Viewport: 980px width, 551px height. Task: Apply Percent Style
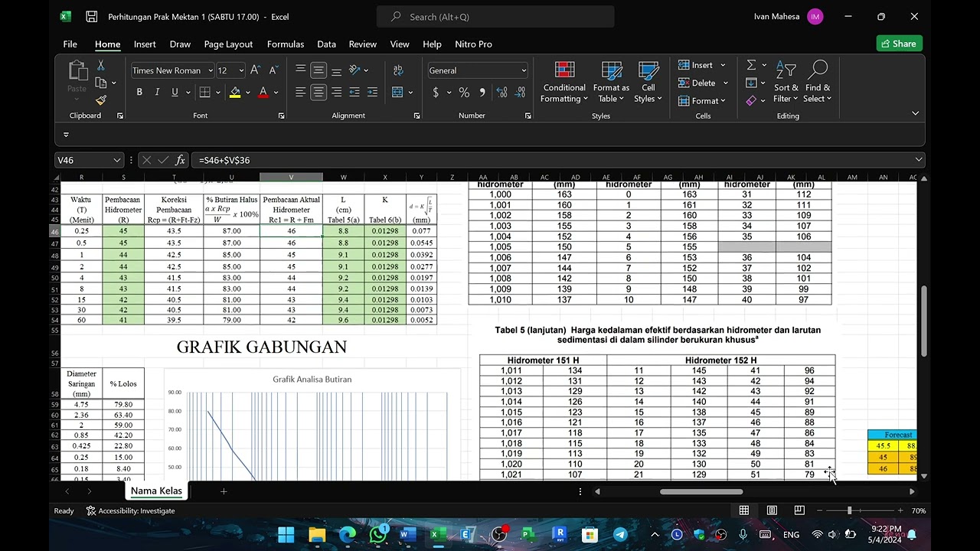coord(464,93)
